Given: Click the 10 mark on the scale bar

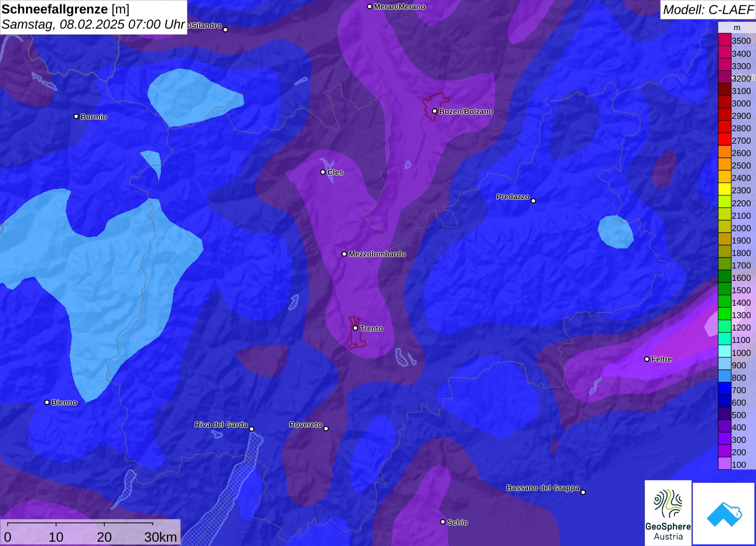Looking at the screenshot, I should (56, 537).
